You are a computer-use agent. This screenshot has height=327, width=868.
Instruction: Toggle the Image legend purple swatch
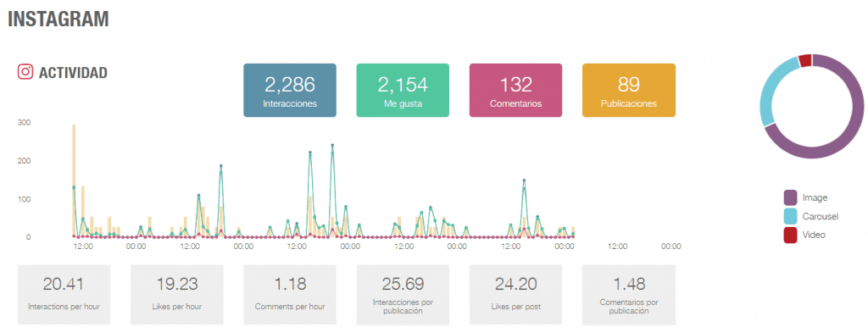tap(791, 197)
